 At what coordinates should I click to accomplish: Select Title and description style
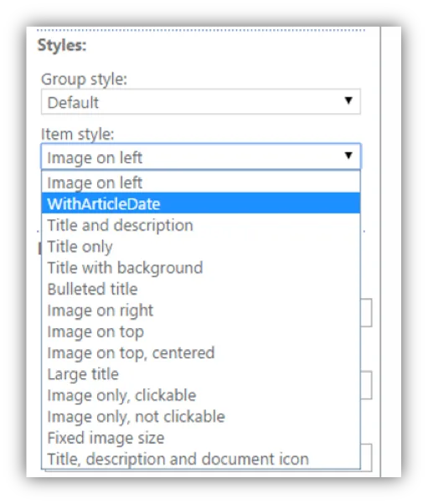click(x=201, y=224)
